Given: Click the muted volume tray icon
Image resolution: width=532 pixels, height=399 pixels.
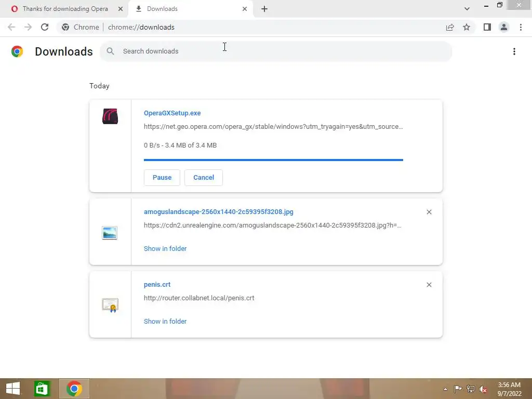Looking at the screenshot, I should 483,389.
